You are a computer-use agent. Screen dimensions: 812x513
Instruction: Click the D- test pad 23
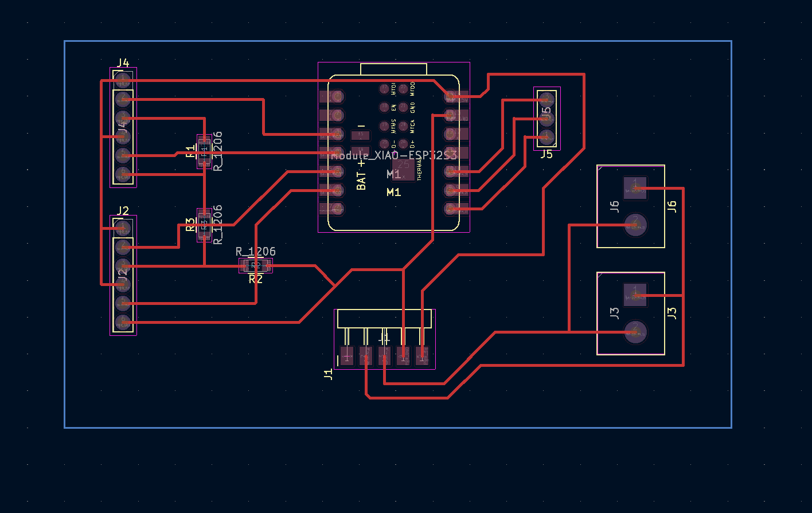point(384,143)
